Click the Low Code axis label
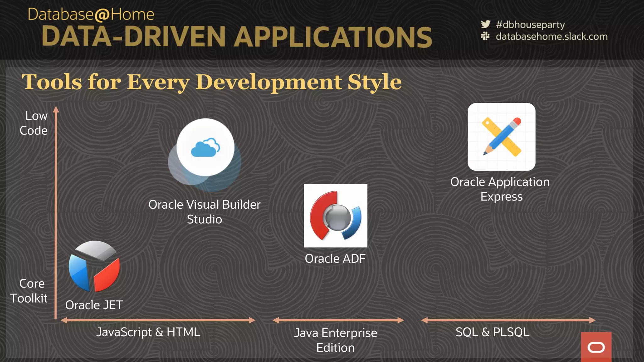Screen dimensions: 644x362 click(x=34, y=123)
